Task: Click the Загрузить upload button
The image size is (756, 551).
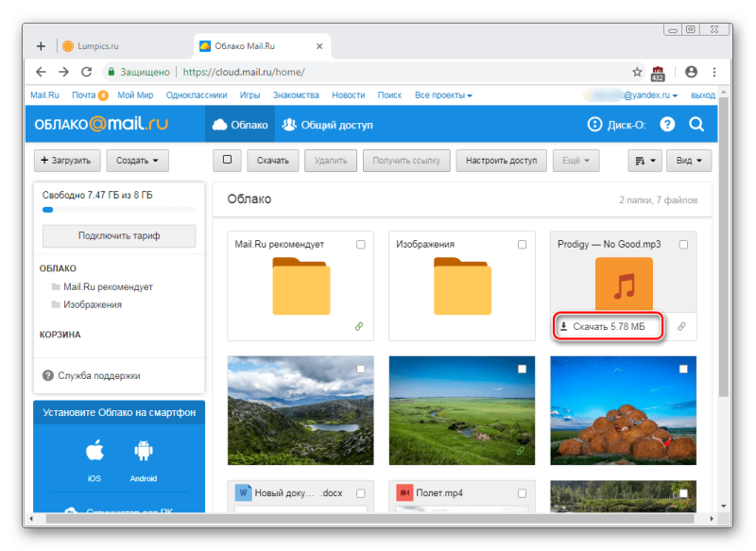Action: [67, 161]
